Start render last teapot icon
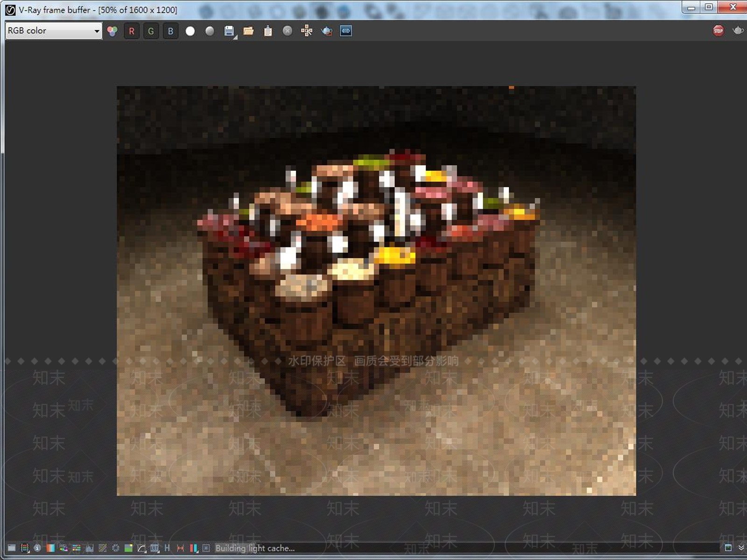The height and width of the screenshot is (560, 747). click(327, 31)
